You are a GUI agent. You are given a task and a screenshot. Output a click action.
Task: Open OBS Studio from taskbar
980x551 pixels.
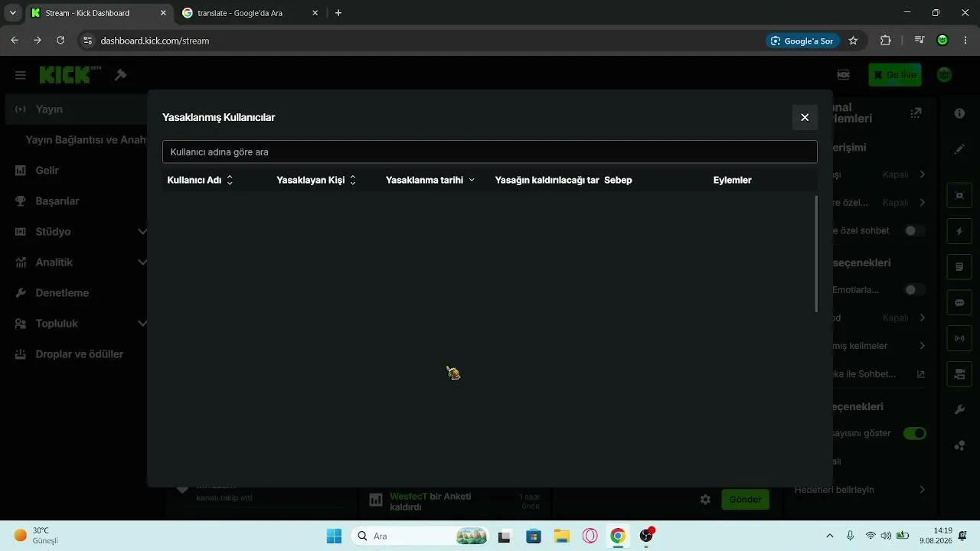(x=646, y=536)
